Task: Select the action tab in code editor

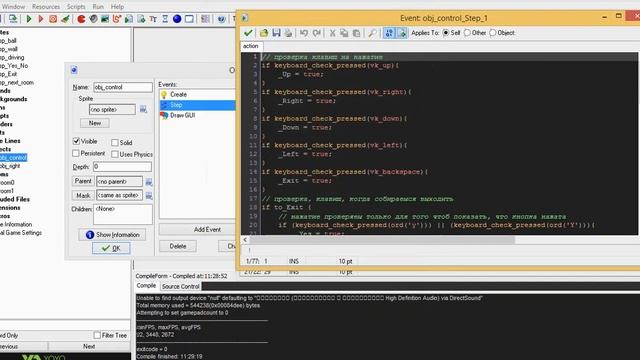Action: [x=251, y=46]
